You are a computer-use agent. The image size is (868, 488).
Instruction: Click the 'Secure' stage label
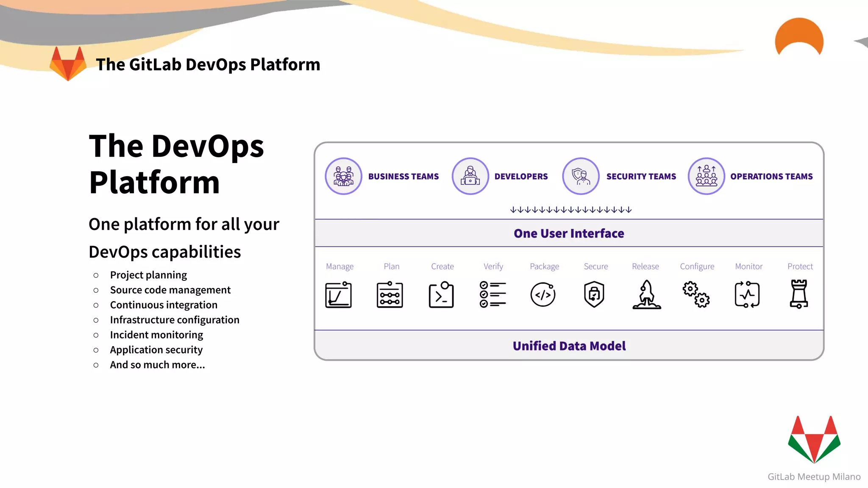(x=596, y=266)
